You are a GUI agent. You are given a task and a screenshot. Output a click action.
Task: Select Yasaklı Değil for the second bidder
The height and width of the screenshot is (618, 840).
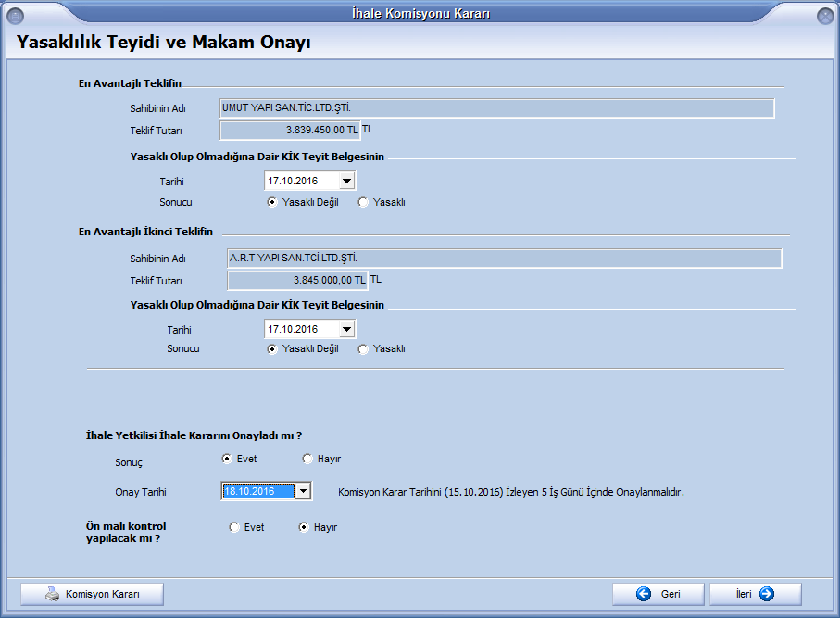pyautogui.click(x=272, y=349)
